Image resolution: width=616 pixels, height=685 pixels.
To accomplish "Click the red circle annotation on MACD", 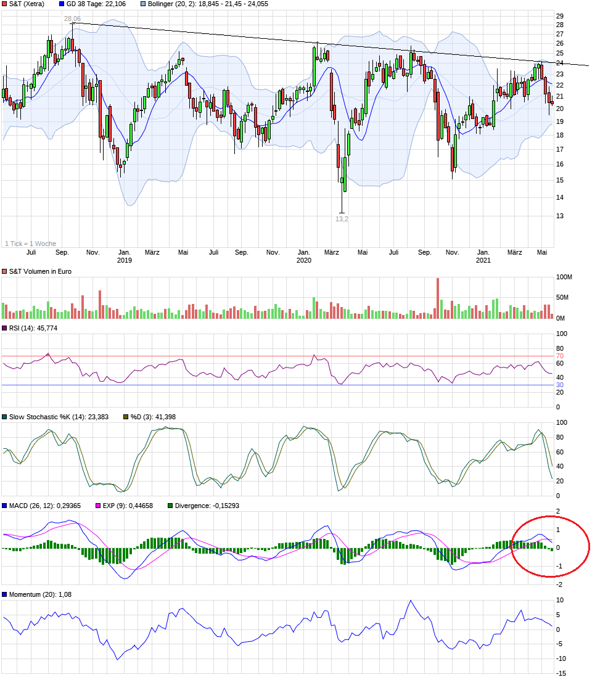I will (552, 546).
